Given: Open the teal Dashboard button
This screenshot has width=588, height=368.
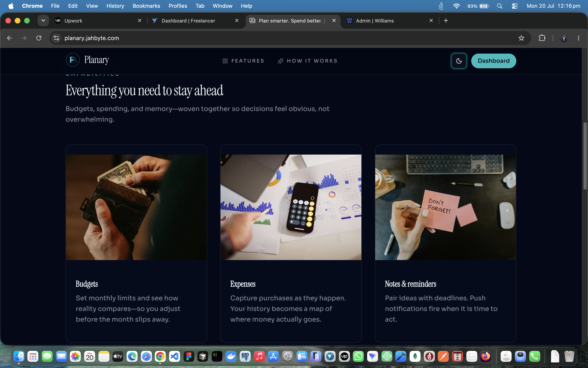Looking at the screenshot, I should (x=493, y=61).
